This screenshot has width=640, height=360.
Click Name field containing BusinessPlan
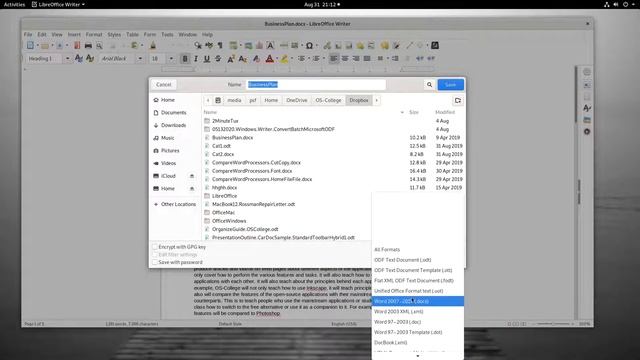click(x=316, y=84)
